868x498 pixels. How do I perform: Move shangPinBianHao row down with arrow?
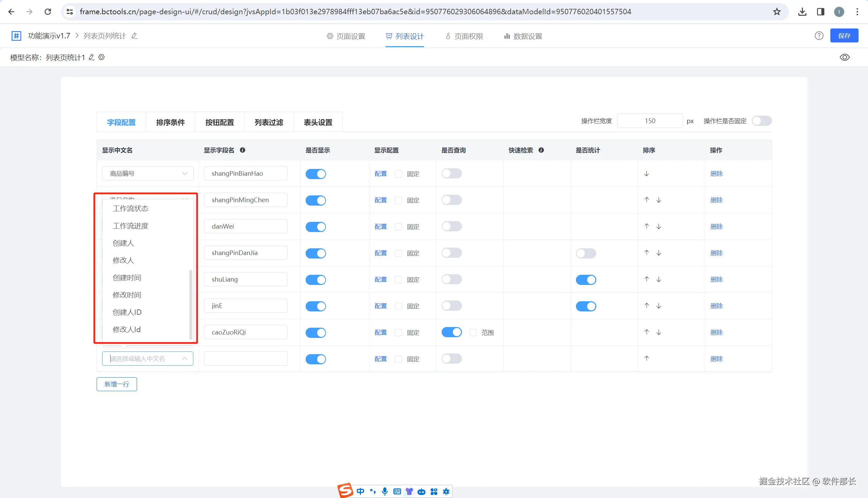(647, 174)
